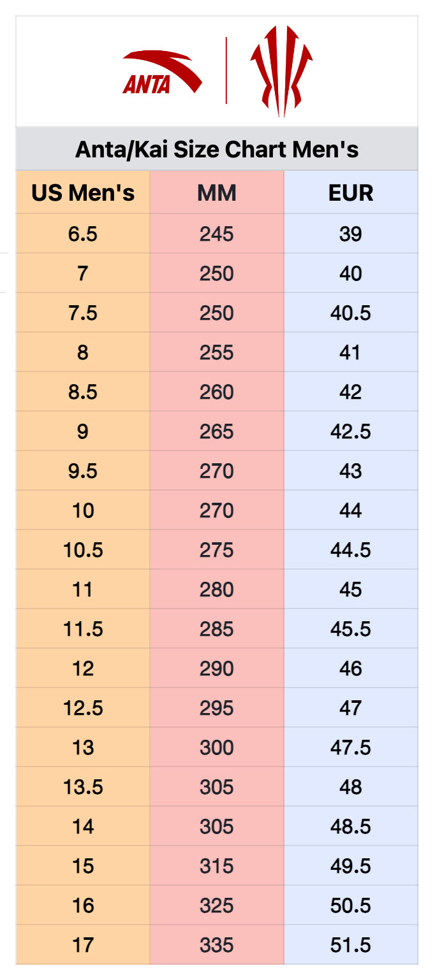Select the 265 MM cell
The width and height of the screenshot is (435, 980).
217,431
